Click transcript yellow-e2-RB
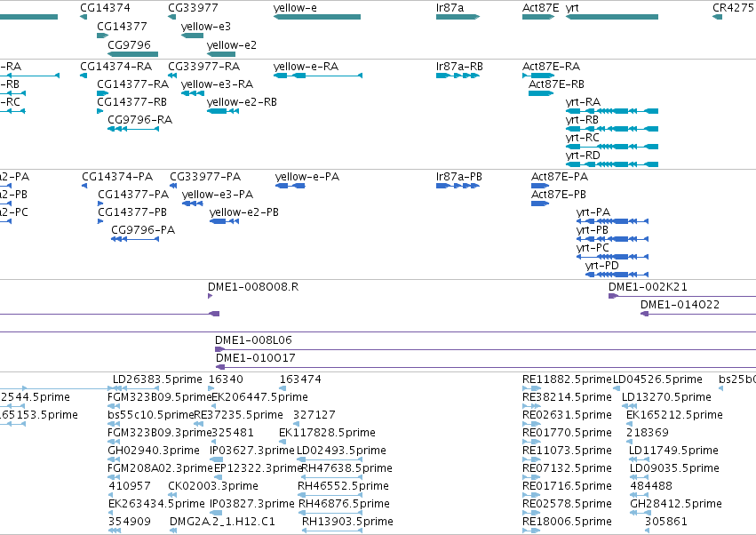 (242, 102)
